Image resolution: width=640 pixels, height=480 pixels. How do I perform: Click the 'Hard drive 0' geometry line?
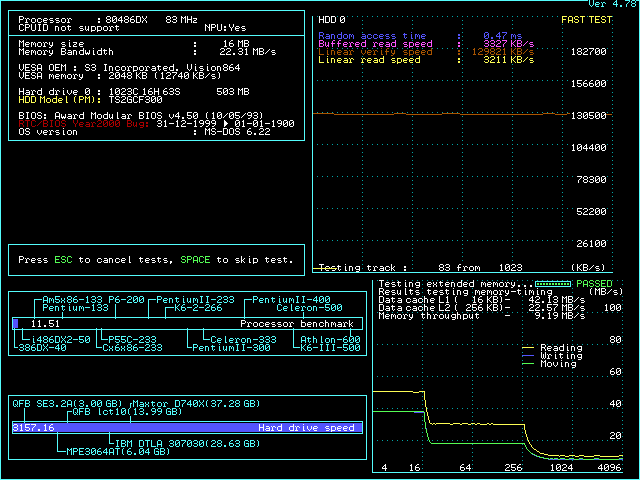(x=134, y=91)
